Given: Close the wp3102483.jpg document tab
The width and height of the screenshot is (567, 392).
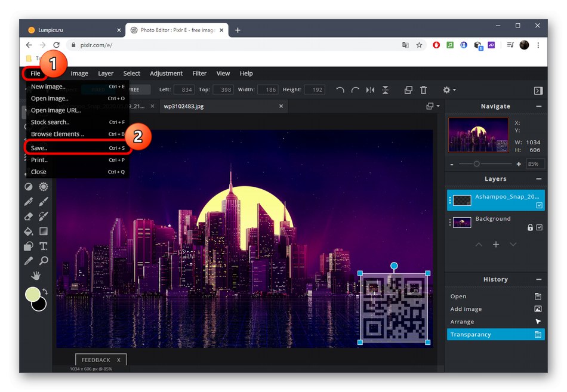Looking at the screenshot, I should pyautogui.click(x=281, y=106).
